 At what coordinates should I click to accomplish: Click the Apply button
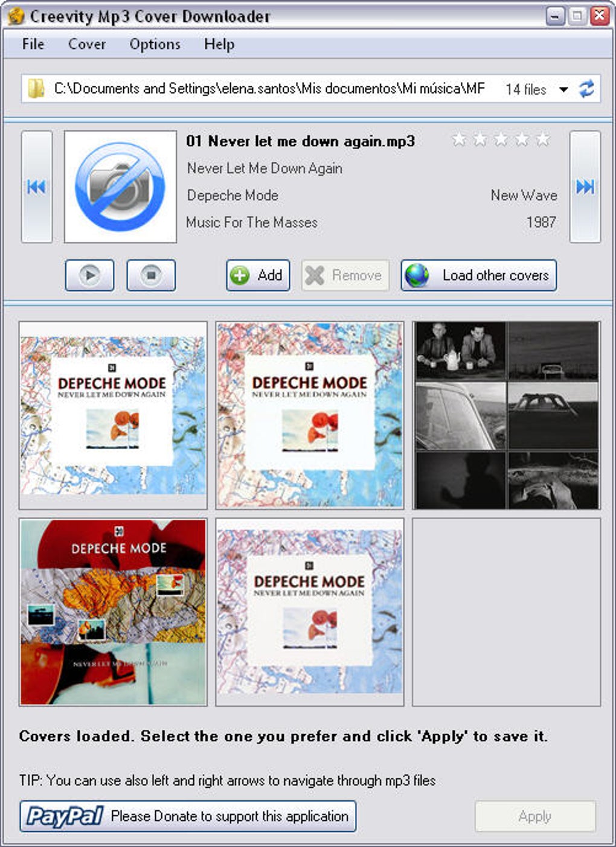[x=535, y=816]
